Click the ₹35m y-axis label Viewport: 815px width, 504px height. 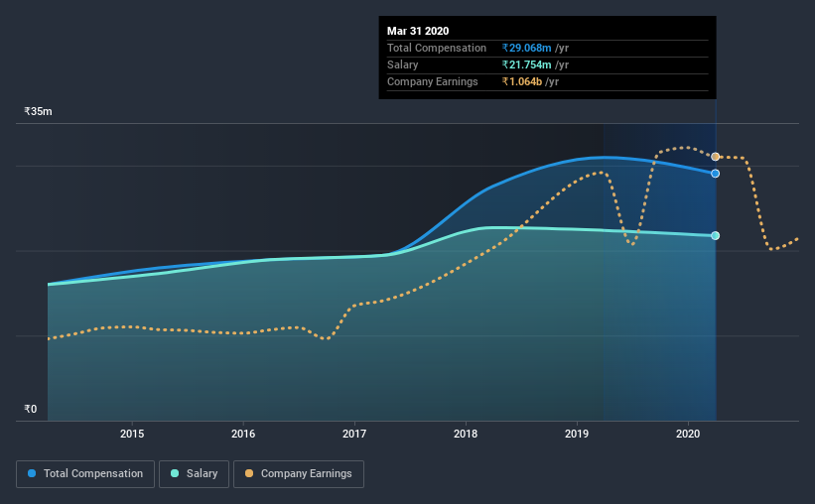pos(38,111)
